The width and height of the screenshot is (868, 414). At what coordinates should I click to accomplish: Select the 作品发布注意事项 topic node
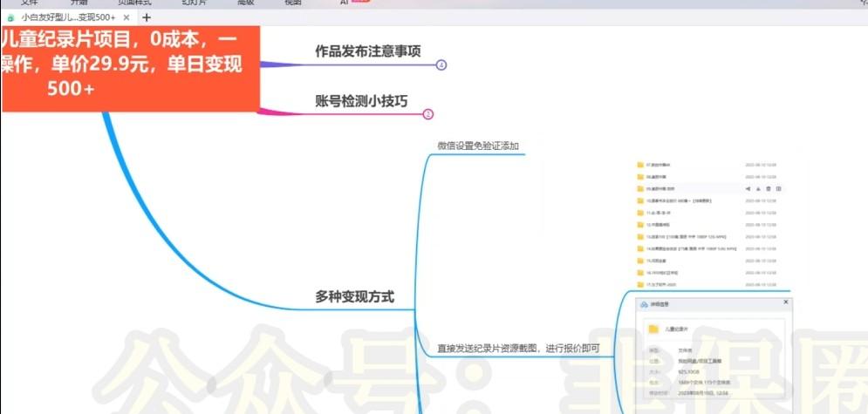point(367,51)
